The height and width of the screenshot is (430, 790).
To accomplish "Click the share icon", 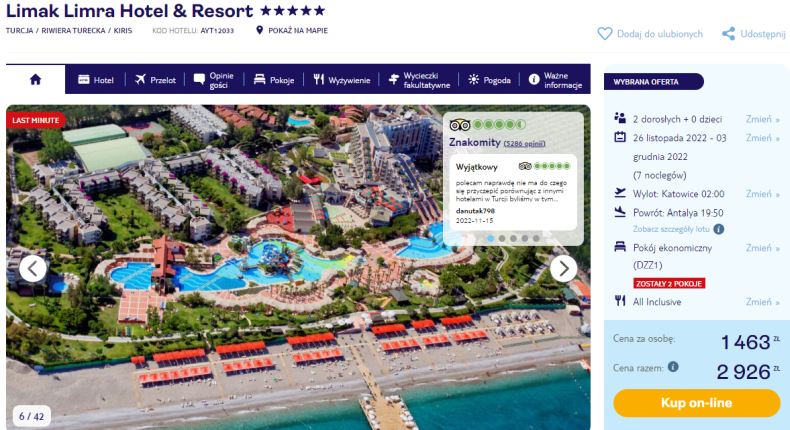I will coord(728,34).
